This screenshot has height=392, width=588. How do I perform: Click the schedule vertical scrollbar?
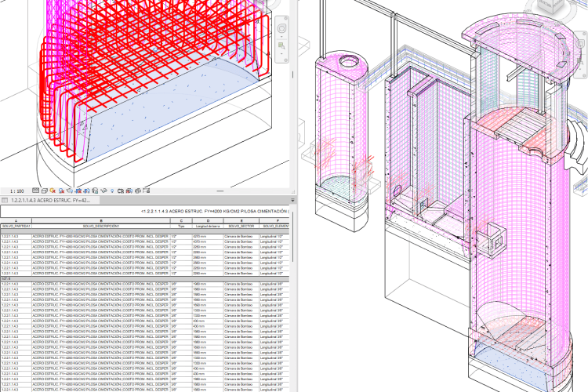click(292, 236)
